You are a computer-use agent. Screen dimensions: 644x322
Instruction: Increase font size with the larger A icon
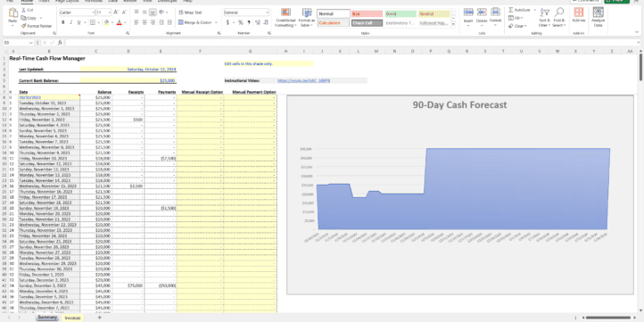(x=116, y=12)
